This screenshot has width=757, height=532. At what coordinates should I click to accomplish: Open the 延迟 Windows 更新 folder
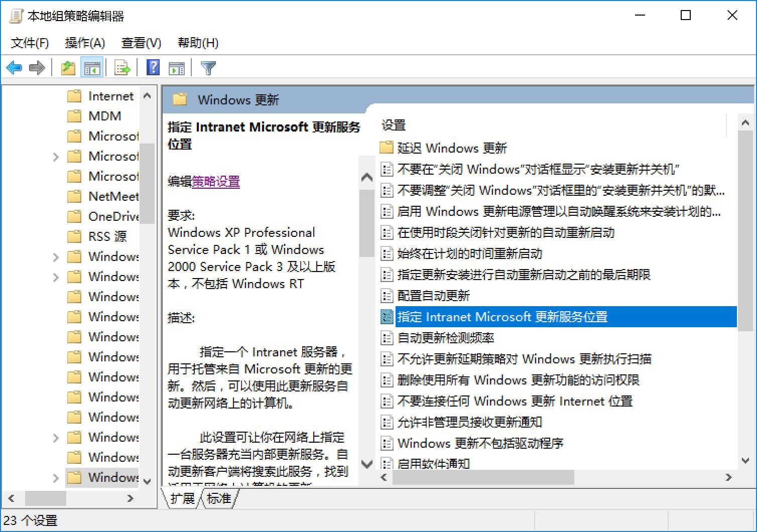point(452,148)
